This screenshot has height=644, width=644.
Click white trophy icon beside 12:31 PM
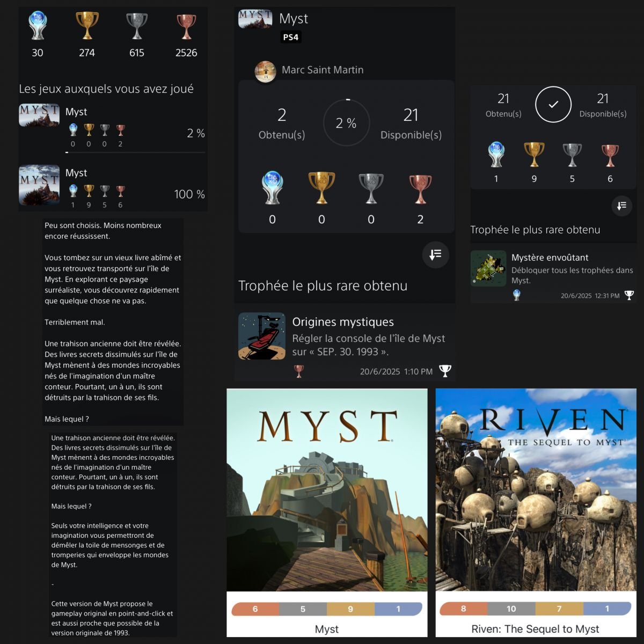coord(629,295)
